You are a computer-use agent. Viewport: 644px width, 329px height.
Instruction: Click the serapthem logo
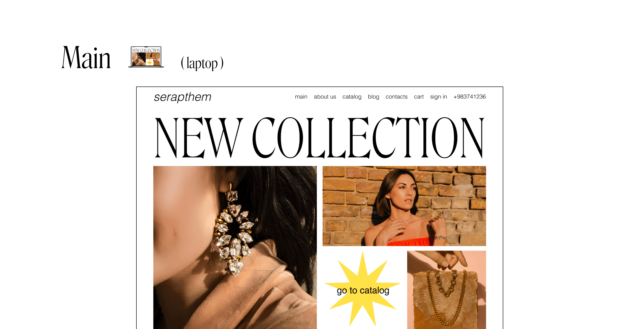tap(182, 97)
